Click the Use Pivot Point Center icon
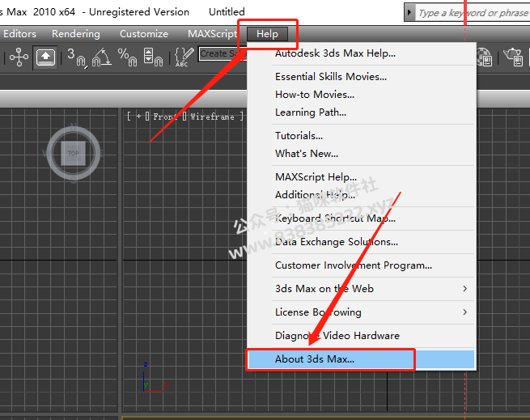This screenshot has height=420, width=530. click(19, 57)
